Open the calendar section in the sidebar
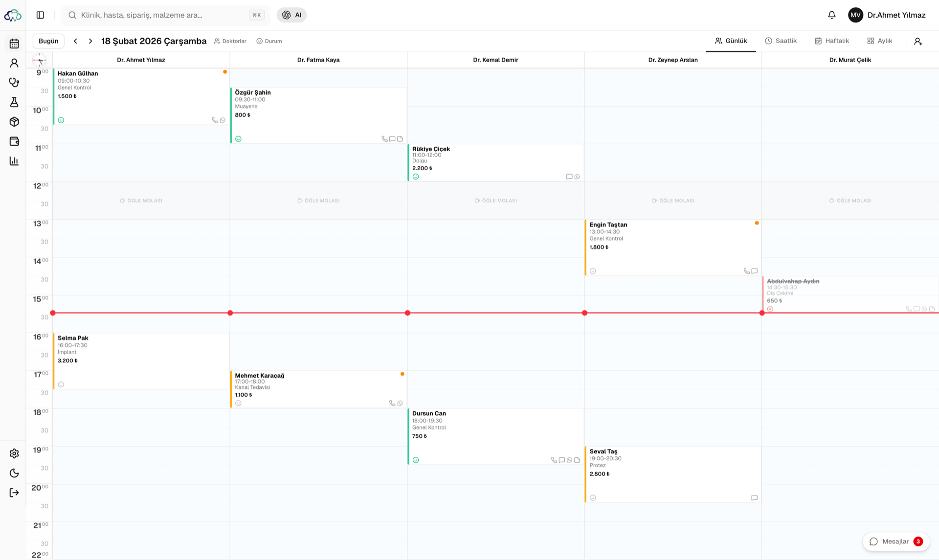The image size is (939, 560). (x=14, y=44)
